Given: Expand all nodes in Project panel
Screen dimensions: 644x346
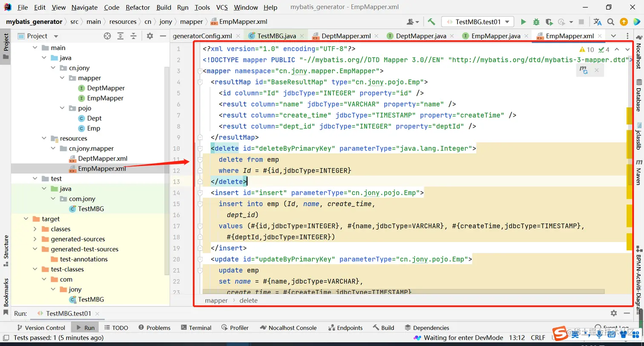Looking at the screenshot, I should (121, 36).
